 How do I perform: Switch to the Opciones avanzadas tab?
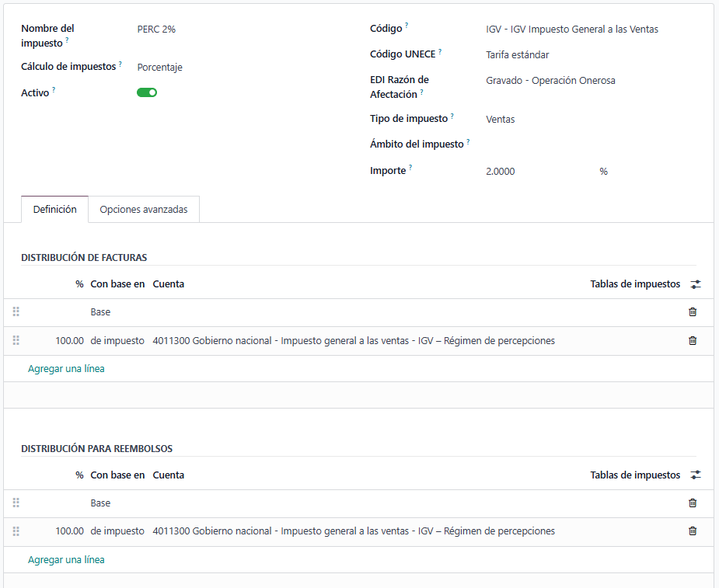coord(144,210)
